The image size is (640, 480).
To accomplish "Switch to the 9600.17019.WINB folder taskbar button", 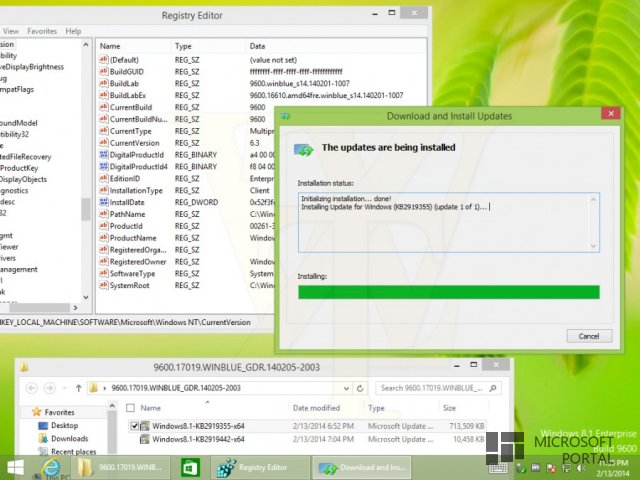I will click(121, 468).
